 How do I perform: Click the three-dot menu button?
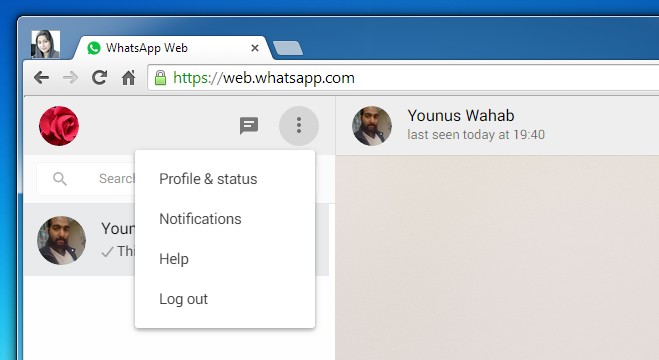(x=299, y=126)
